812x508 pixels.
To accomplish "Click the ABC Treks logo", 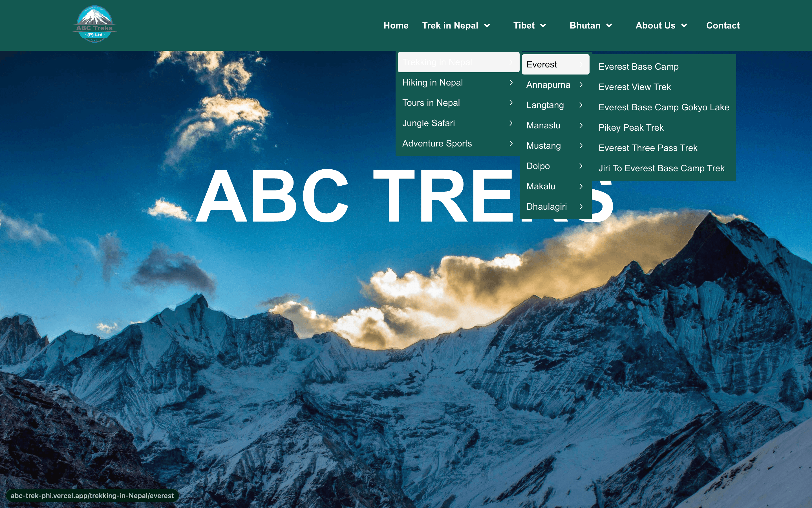I will tap(95, 24).
